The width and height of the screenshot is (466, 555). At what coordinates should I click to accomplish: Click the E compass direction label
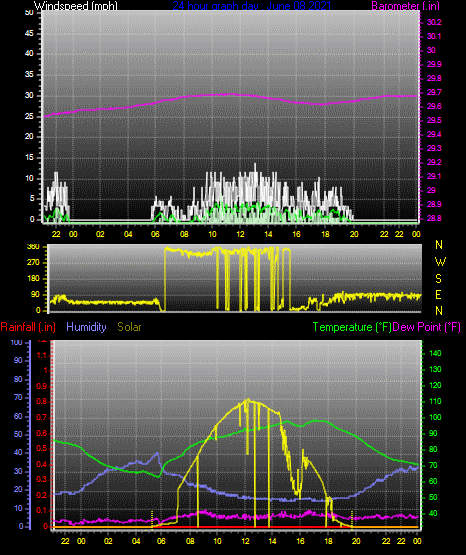pyautogui.click(x=438, y=294)
